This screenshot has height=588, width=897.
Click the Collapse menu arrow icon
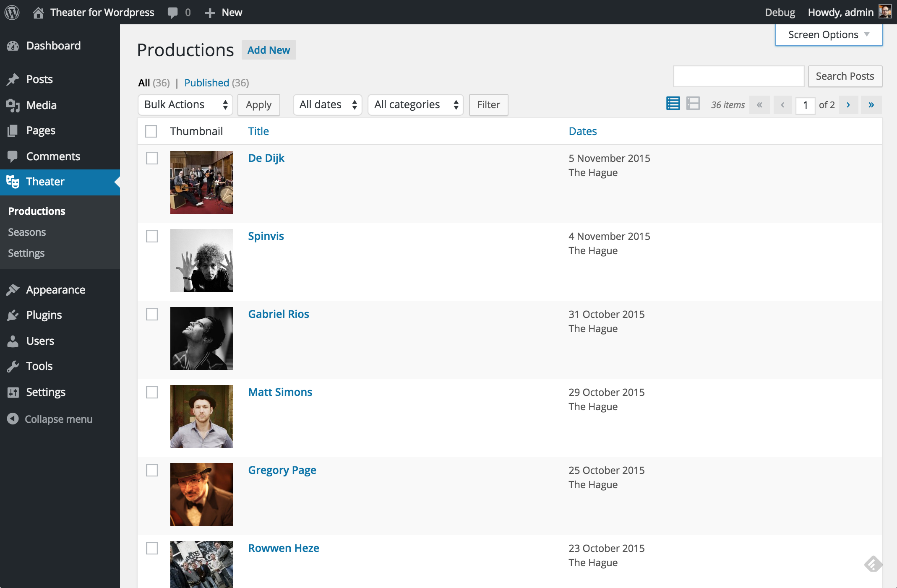(13, 419)
